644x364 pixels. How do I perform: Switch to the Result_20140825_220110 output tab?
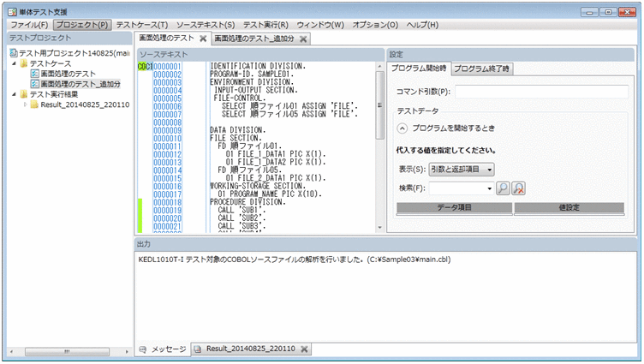[x=251, y=349]
